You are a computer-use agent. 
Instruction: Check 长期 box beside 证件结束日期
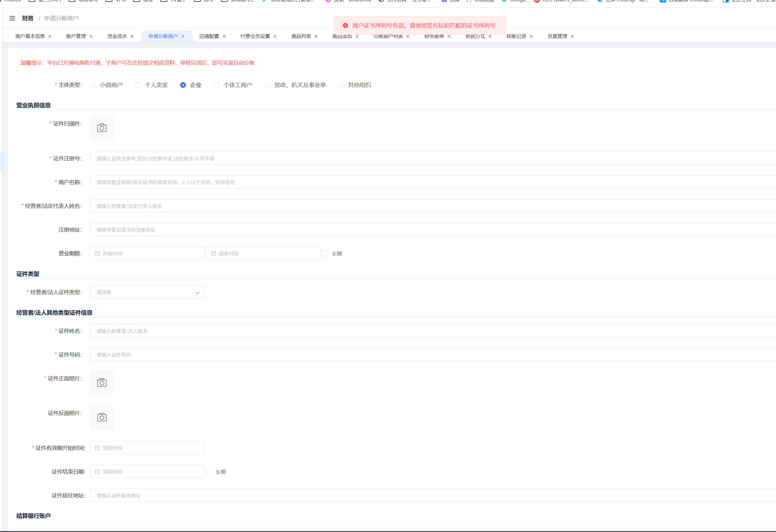point(209,472)
